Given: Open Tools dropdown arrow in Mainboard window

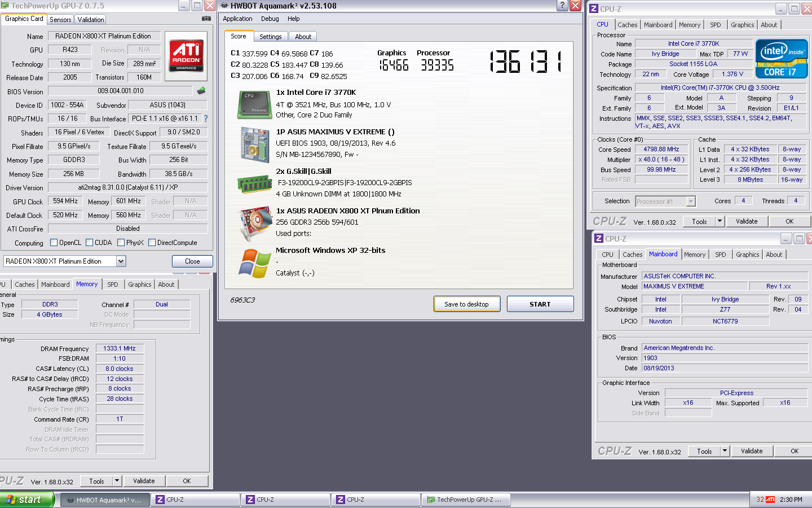Looking at the screenshot, I should click(x=725, y=451).
